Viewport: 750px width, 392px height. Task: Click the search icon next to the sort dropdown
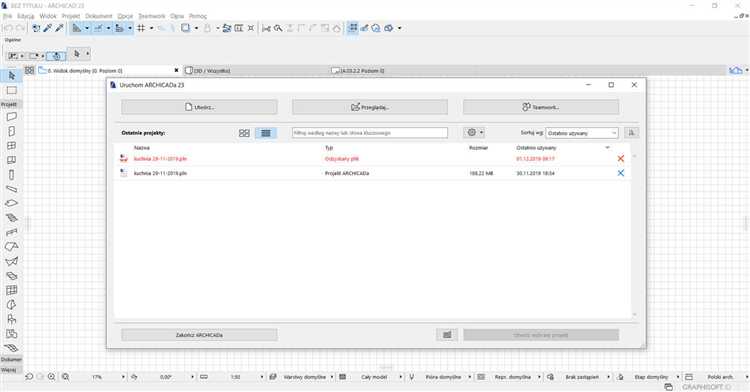[x=631, y=133]
